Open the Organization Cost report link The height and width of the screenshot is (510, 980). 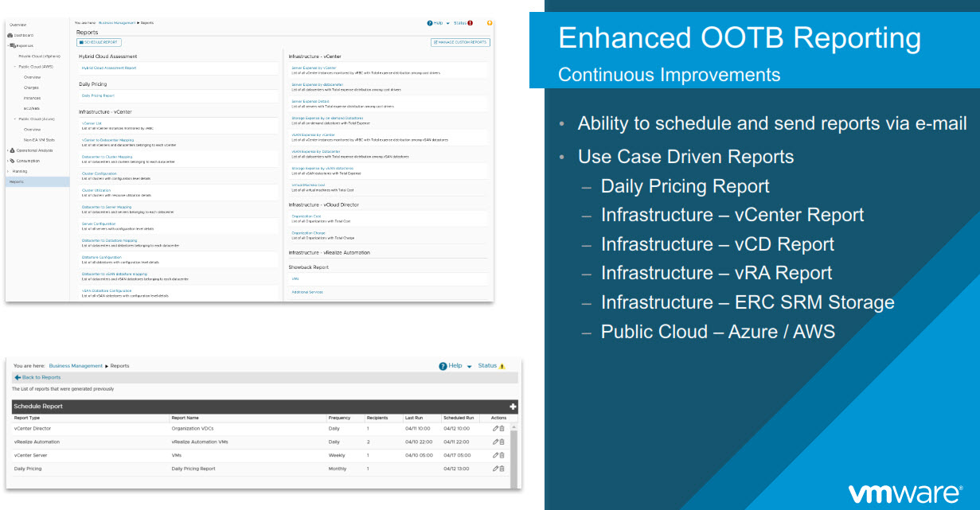pos(306,216)
